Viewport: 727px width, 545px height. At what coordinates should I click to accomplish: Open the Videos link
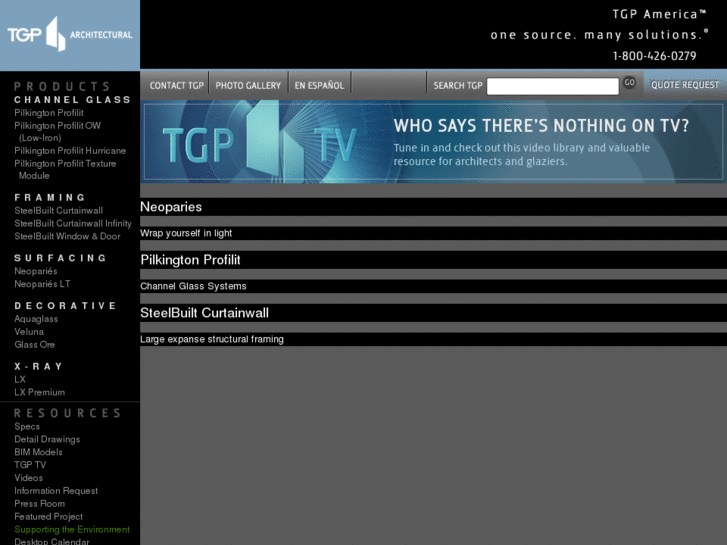(28, 478)
